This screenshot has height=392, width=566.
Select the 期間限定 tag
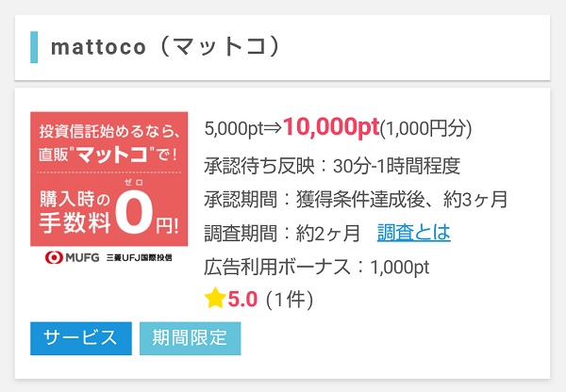[190, 338]
